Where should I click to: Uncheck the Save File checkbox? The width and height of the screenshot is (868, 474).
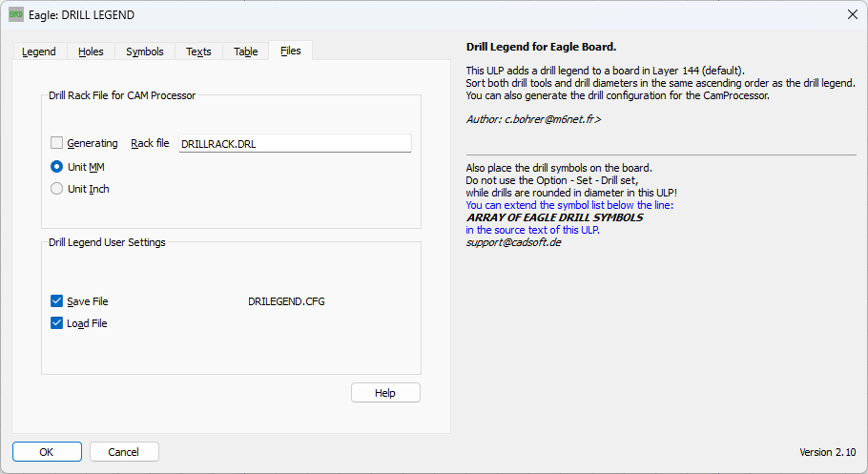(x=57, y=301)
